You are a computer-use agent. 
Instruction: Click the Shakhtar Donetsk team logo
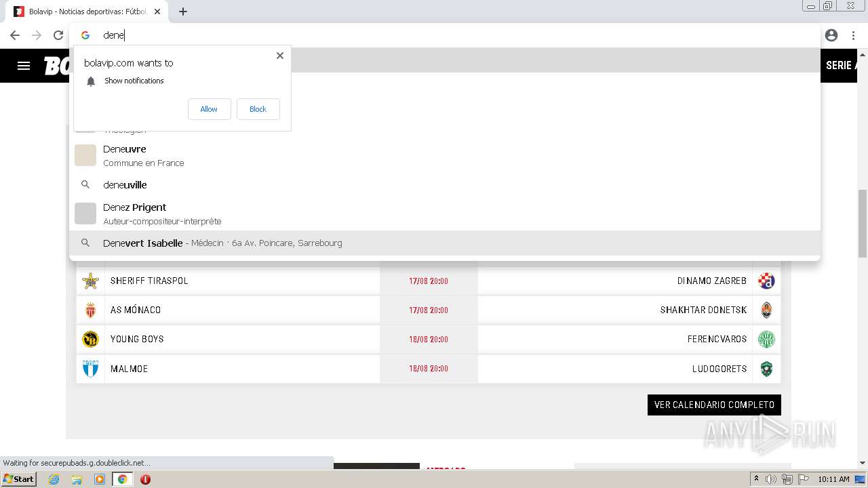(x=766, y=310)
